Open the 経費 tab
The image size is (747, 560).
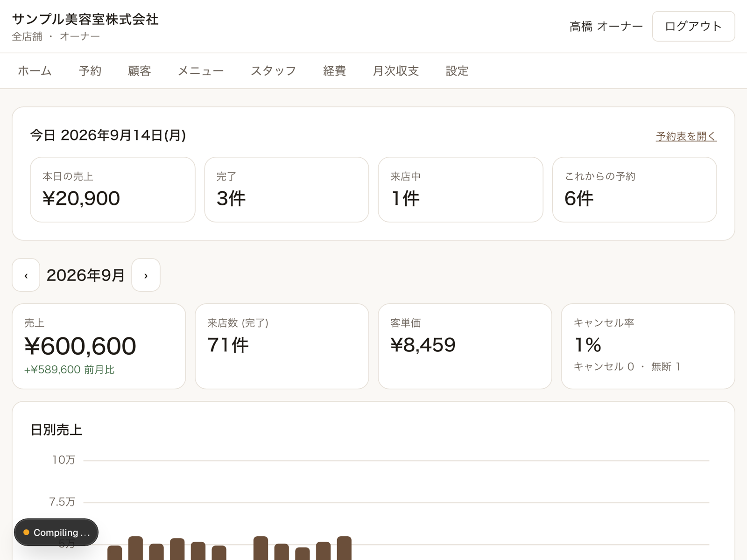tap(334, 71)
